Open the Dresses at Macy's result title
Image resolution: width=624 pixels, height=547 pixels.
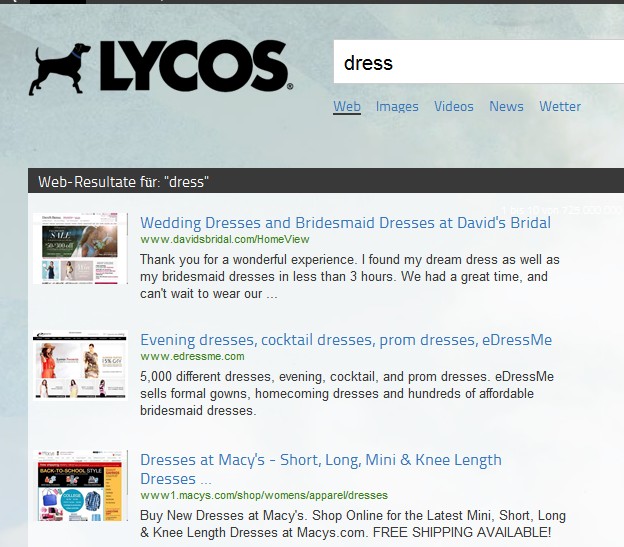coord(321,469)
